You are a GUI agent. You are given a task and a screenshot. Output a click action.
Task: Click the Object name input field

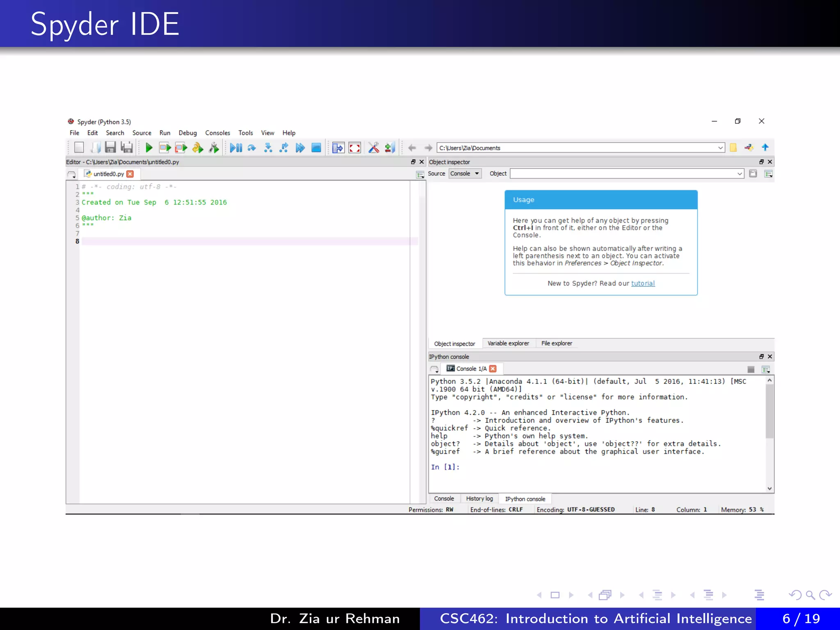pyautogui.click(x=623, y=173)
